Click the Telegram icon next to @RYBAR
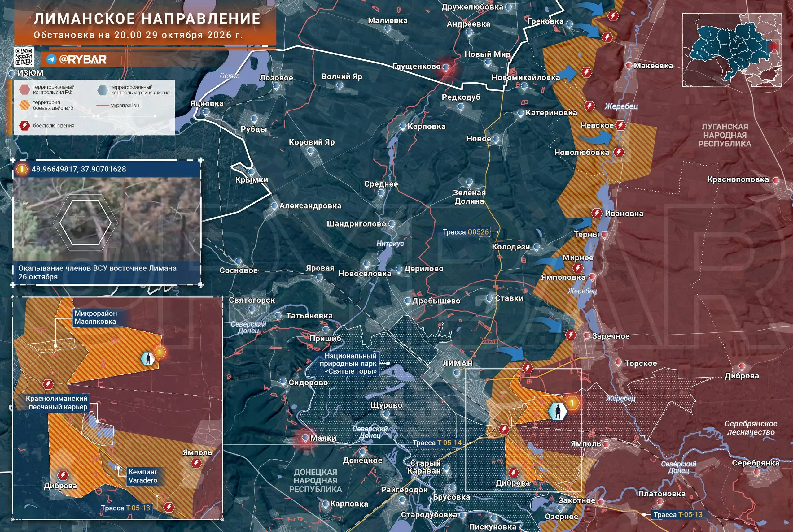The image size is (793, 532). (51, 60)
